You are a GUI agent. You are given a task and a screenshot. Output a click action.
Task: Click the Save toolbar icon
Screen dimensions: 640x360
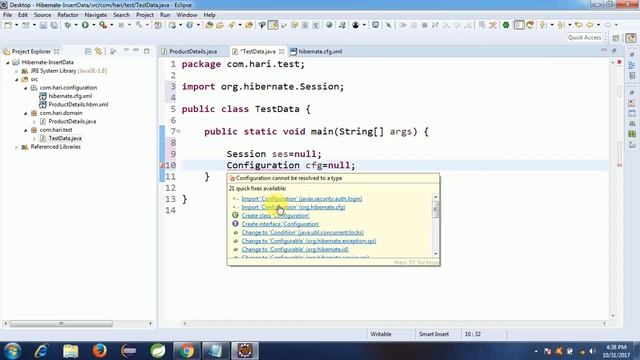[43, 25]
